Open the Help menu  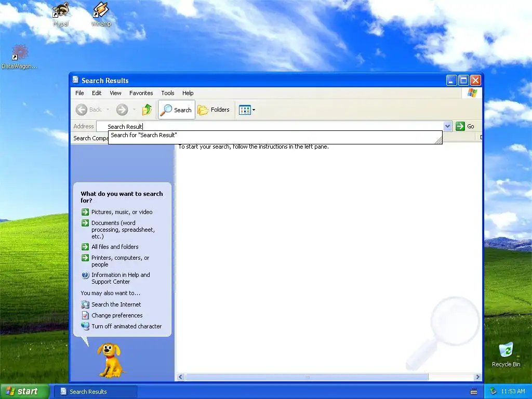coord(188,93)
